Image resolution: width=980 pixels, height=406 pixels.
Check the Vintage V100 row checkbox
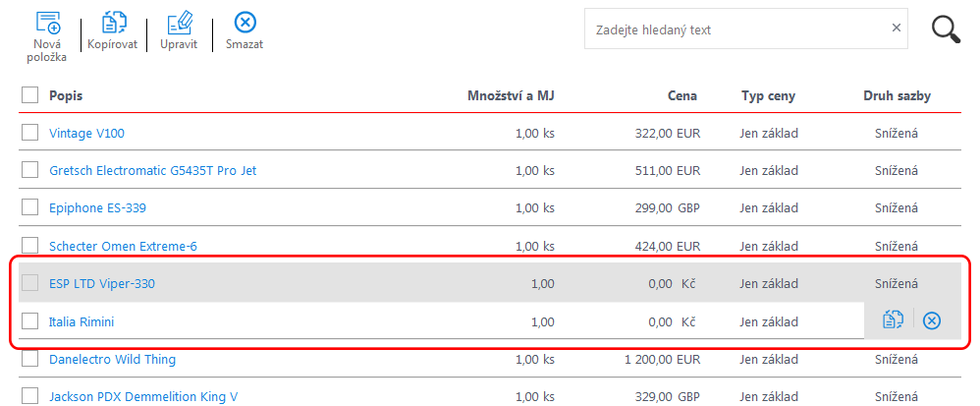click(30, 133)
